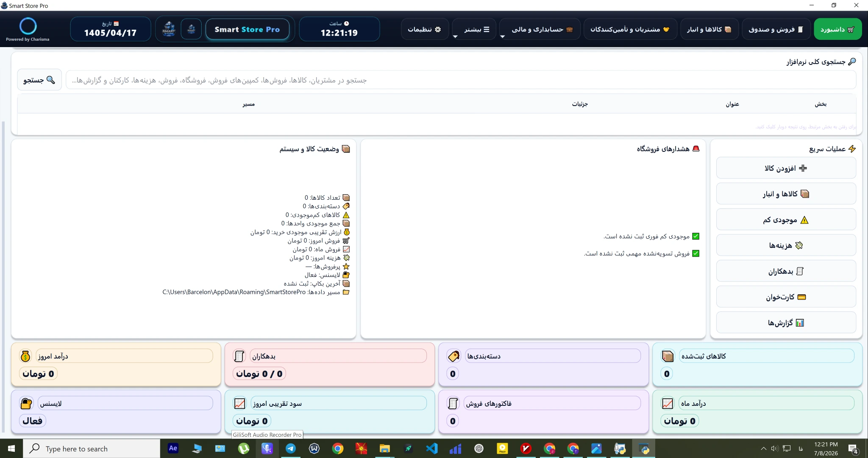Click the warning icon beside کالاهای کم‌موجودی
The width and height of the screenshot is (868, 458).
click(x=346, y=215)
